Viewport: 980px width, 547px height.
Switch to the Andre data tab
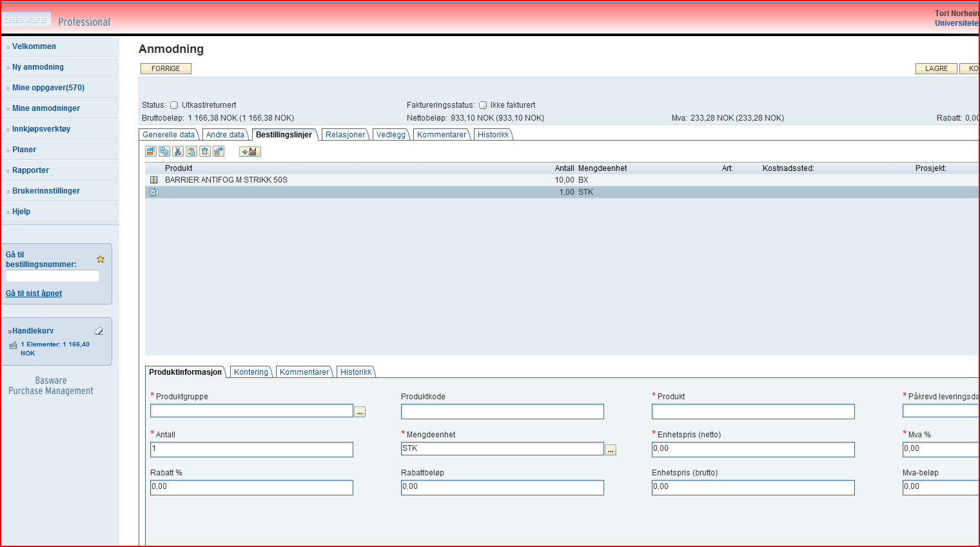(x=226, y=135)
